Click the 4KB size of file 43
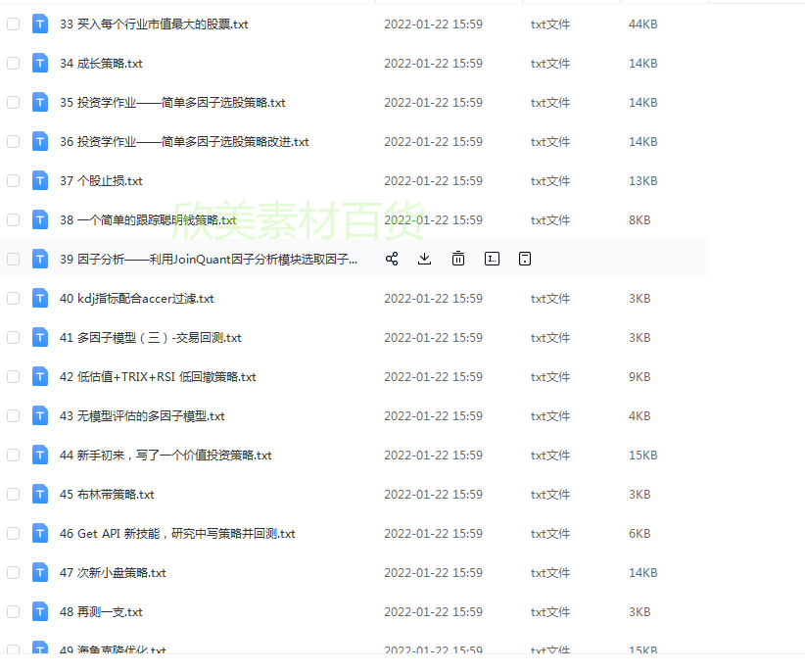805x672 pixels. click(639, 415)
